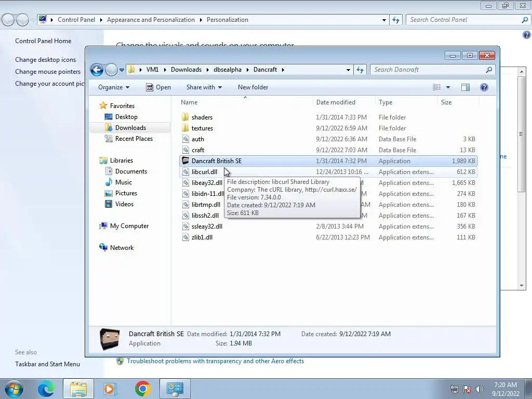Click the search magnifier in the Search Dancraft box
532x399 pixels.
(489, 70)
